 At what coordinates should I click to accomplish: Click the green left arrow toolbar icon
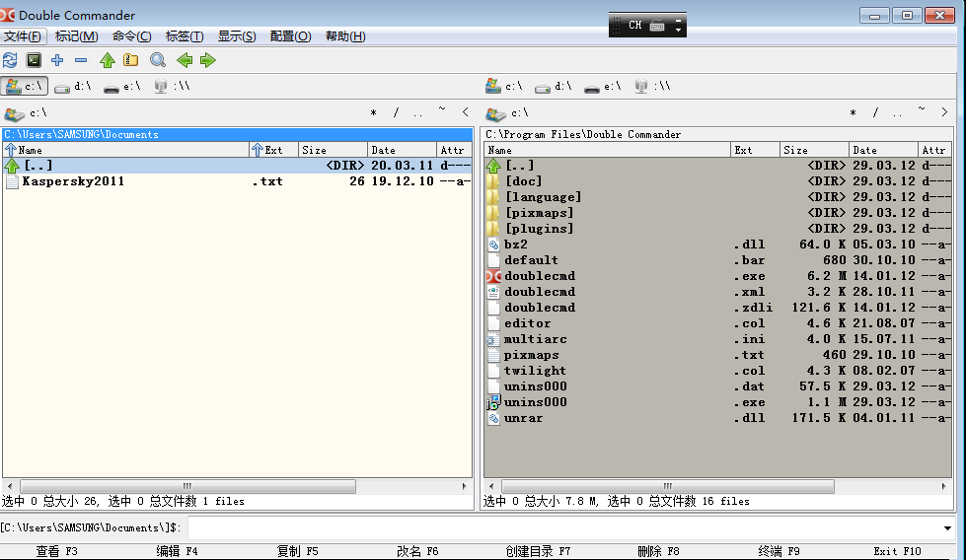tap(185, 60)
